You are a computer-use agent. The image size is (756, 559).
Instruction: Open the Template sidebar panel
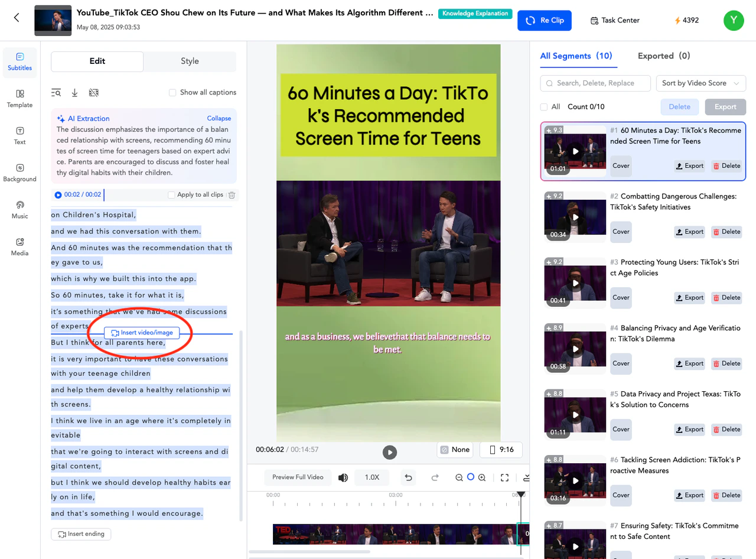[x=20, y=99]
